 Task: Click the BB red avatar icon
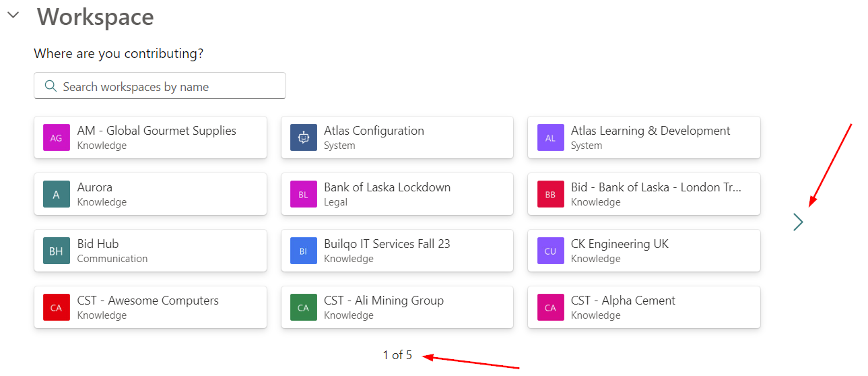[550, 194]
